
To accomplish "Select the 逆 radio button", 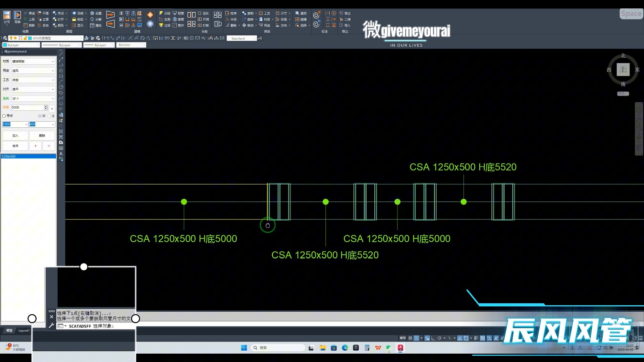I will tap(49, 116).
